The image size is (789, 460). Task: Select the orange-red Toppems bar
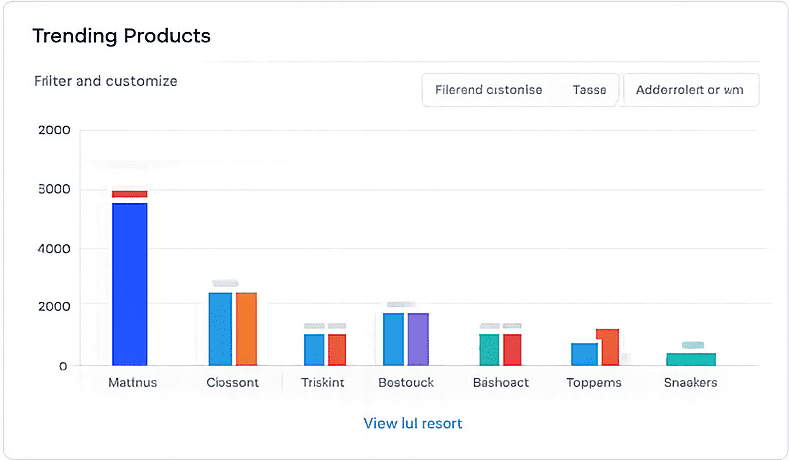[x=609, y=347]
